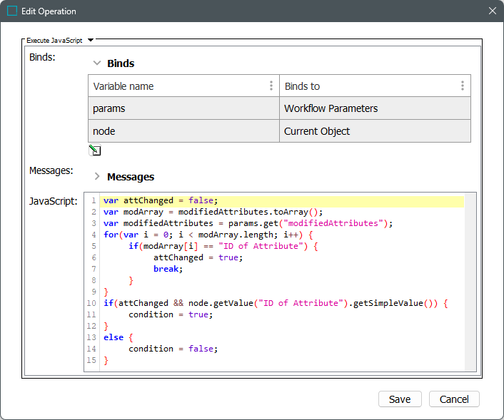Click the Save button
Image resolution: width=504 pixels, height=420 pixels.
tap(400, 399)
